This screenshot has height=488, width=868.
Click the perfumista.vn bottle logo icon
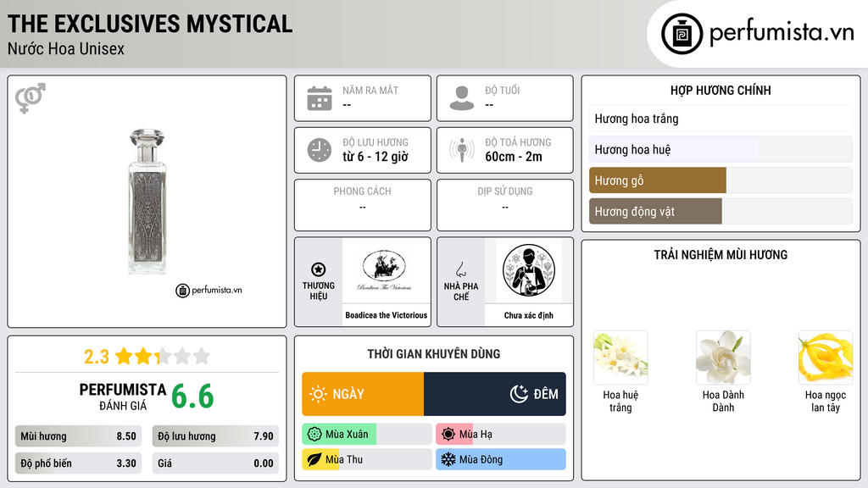(x=682, y=34)
